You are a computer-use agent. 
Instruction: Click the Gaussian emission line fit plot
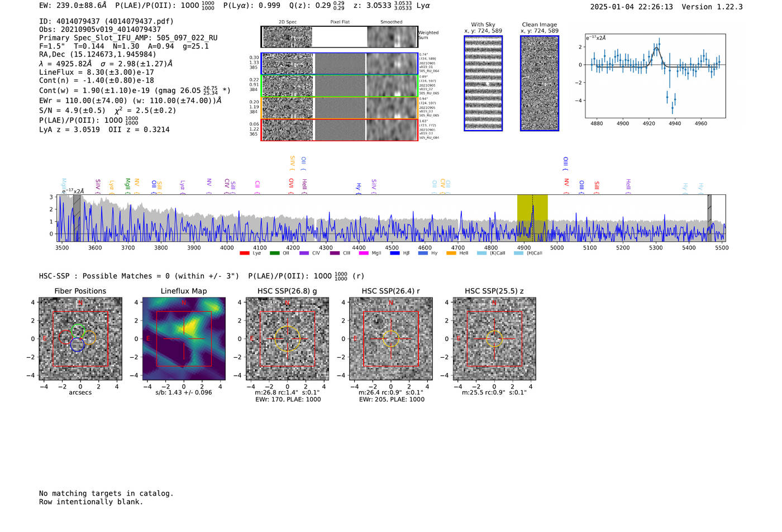(x=655, y=76)
